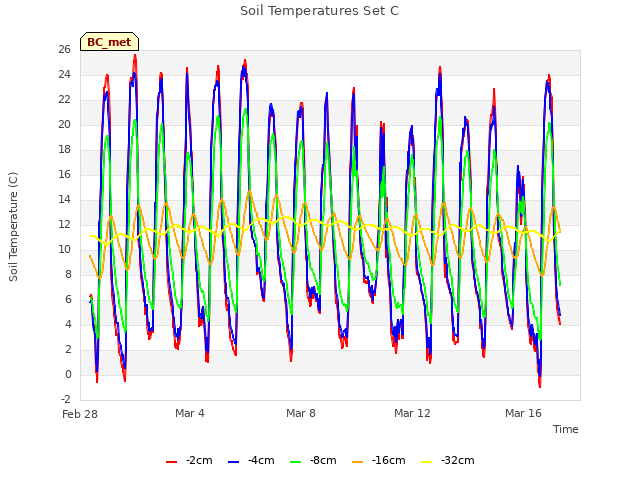Click the Mar 4 x-axis label
The width and height of the screenshot is (640, 480).
[190, 413]
